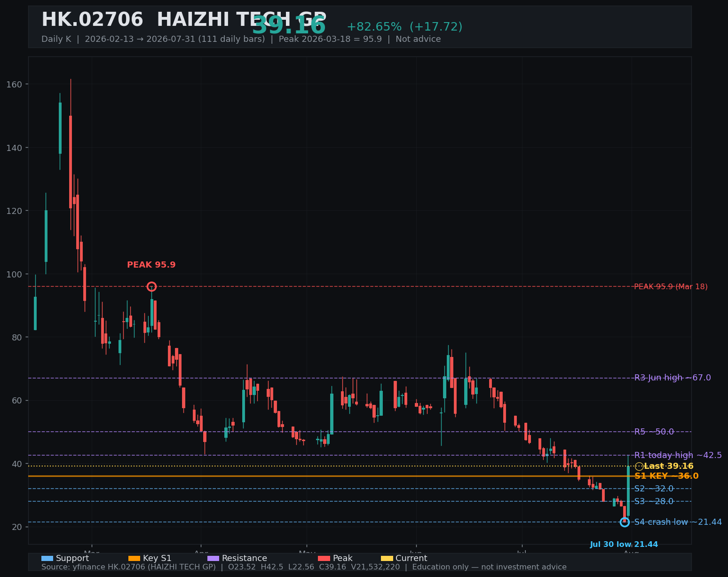Viewport: 728px width, 577px height.
Task: Click the 80 y-axis tick label
Action: pos(17,337)
